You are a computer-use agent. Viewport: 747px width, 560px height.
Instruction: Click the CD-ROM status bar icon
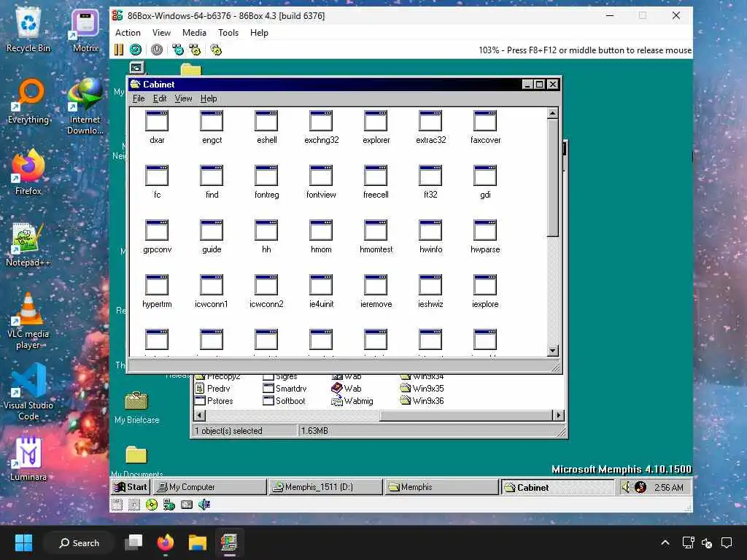click(x=152, y=505)
